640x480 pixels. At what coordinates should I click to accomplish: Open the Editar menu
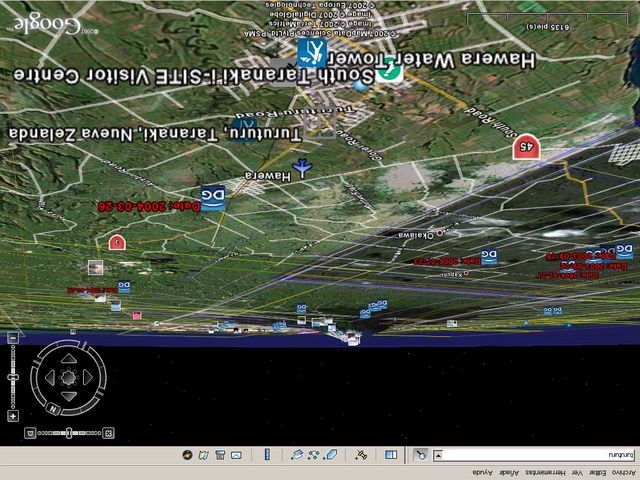(x=598, y=473)
